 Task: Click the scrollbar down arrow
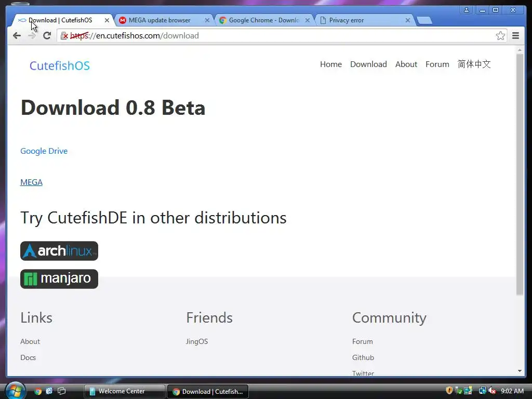point(520,371)
